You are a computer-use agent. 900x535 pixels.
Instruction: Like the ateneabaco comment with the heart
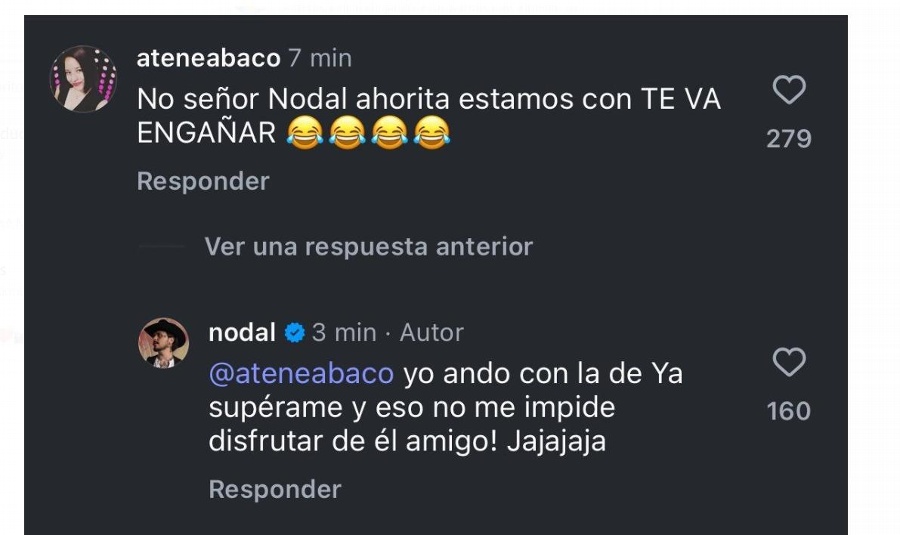pos(789,90)
